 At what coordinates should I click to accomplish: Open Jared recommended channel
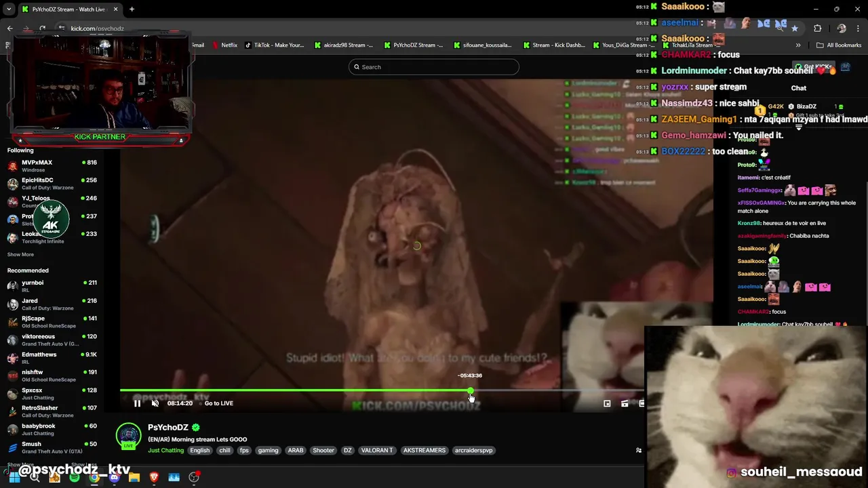pos(52,304)
